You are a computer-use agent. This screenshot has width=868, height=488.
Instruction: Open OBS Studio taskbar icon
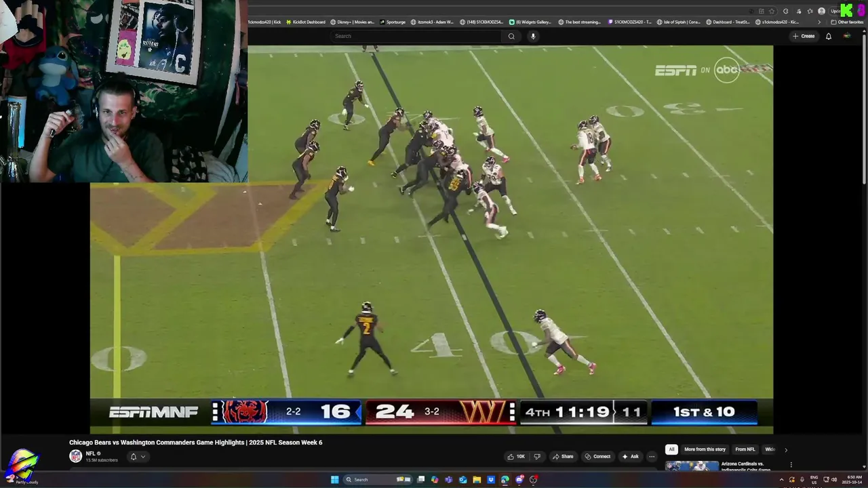click(534, 480)
